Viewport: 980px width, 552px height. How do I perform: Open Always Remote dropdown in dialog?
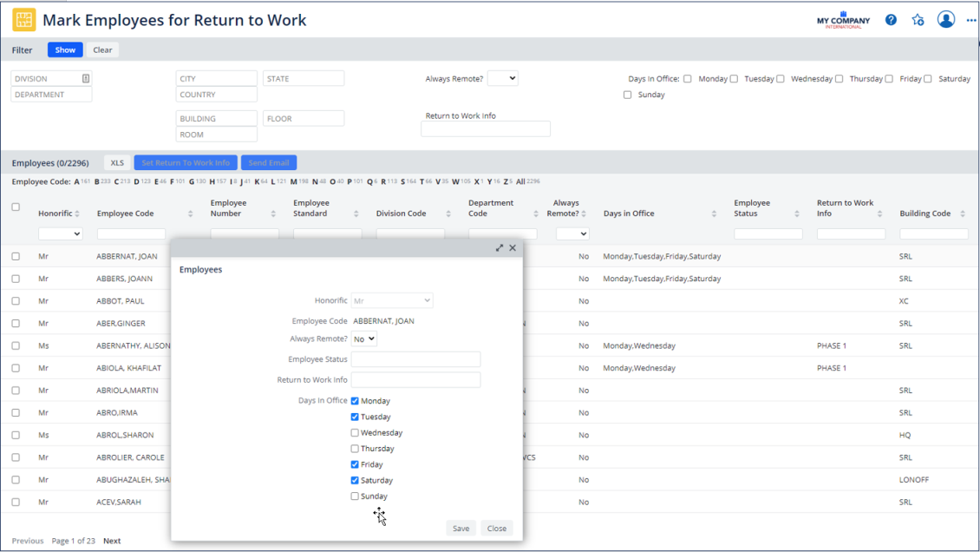363,338
